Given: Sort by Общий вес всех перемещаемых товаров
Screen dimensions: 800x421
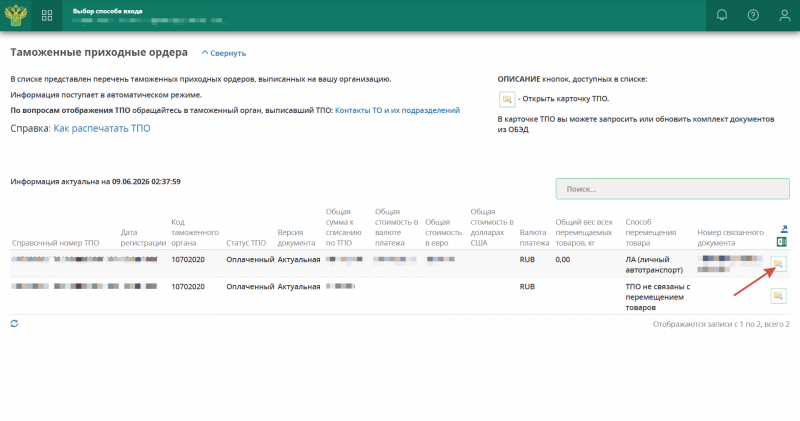Looking at the screenshot, I should (584, 232).
